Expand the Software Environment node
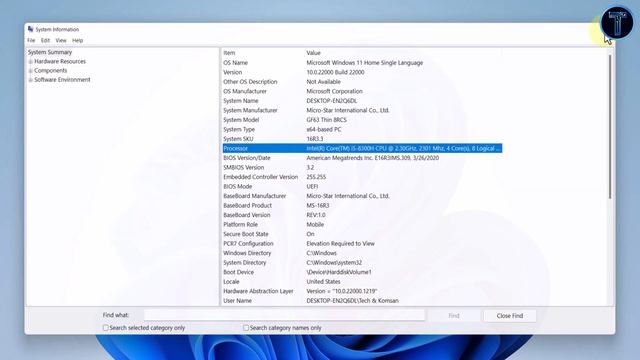 pyautogui.click(x=31, y=80)
